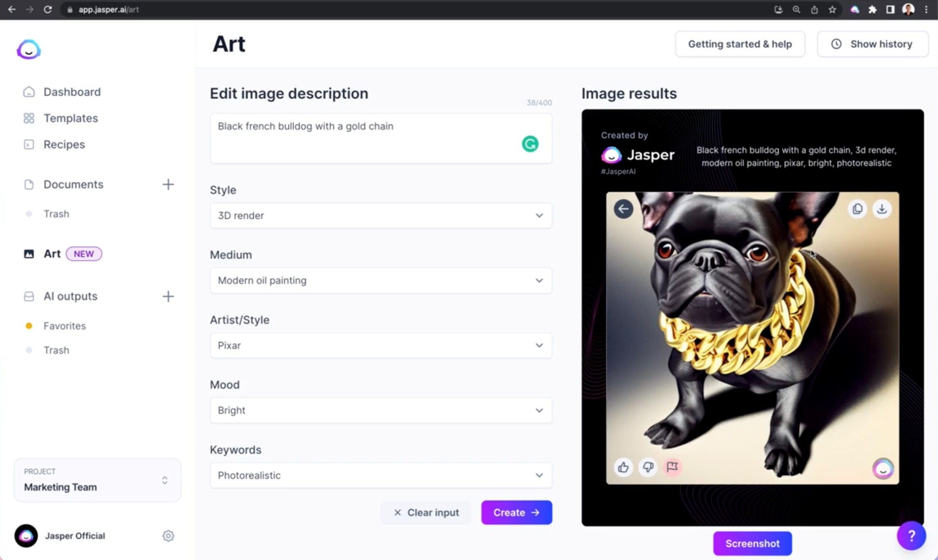Click the Dashboard navigation icon
Image resolution: width=938 pixels, height=560 pixels.
(x=29, y=91)
